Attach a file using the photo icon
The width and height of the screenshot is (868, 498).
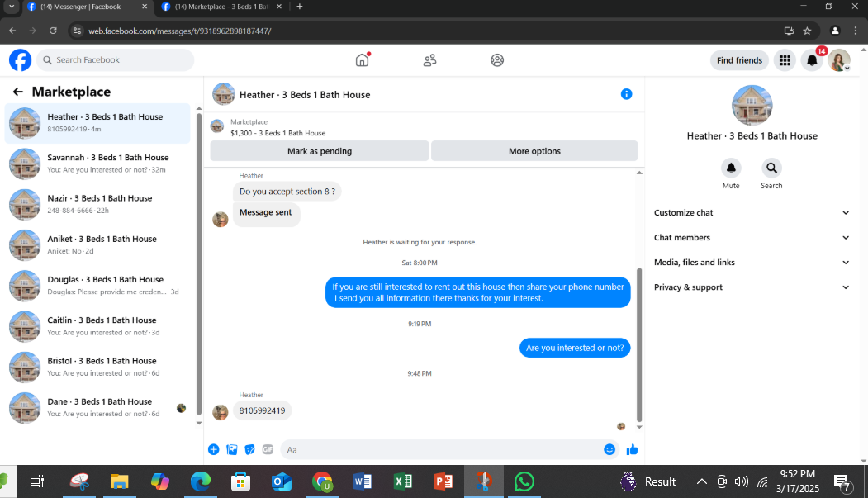coord(232,449)
